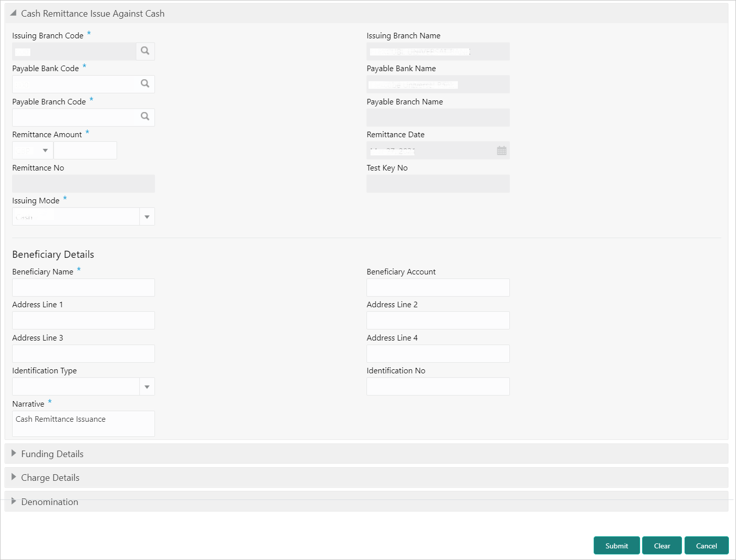
Task: Click search icon for Issuing Branch Code
Action: (x=145, y=51)
